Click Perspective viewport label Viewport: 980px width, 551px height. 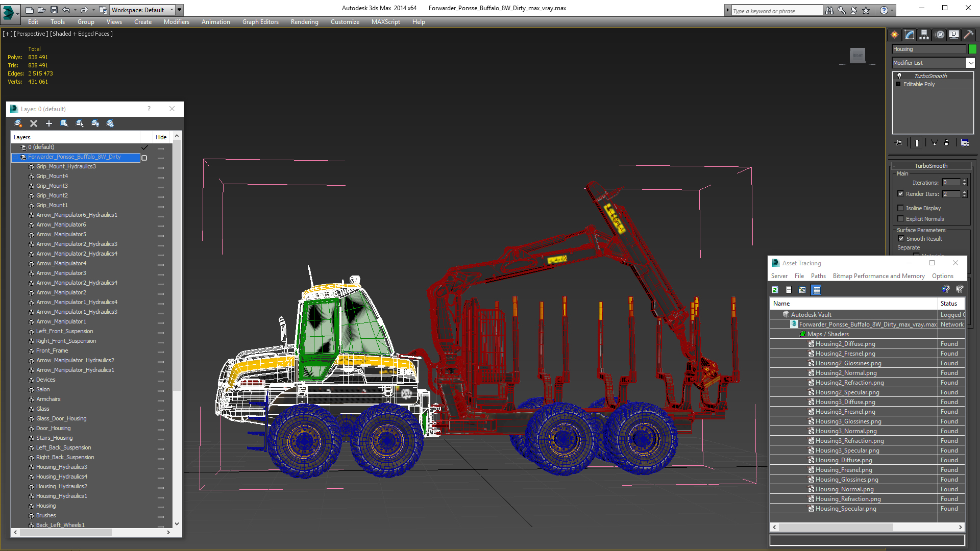tap(31, 34)
